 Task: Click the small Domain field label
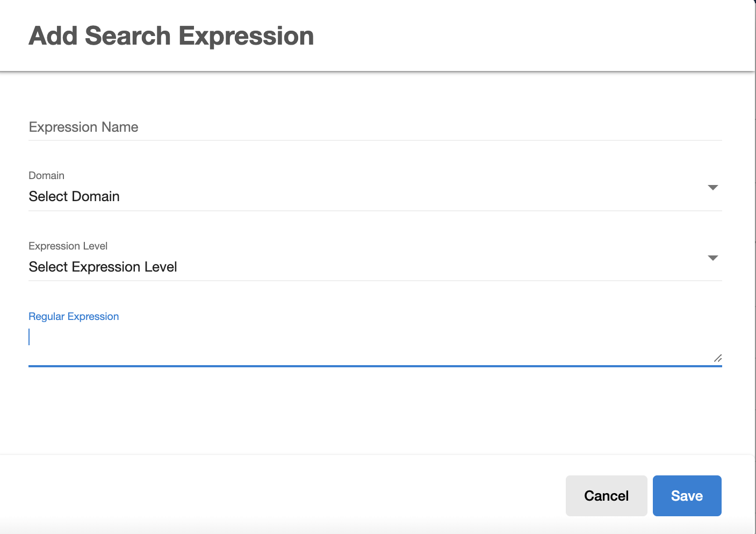point(46,176)
